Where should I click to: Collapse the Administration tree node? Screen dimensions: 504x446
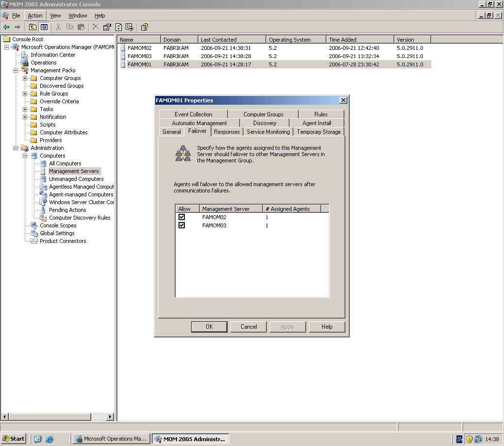click(x=16, y=148)
